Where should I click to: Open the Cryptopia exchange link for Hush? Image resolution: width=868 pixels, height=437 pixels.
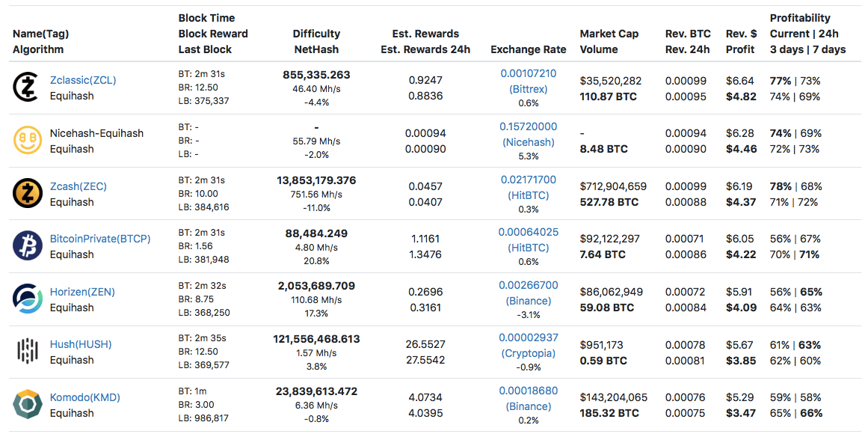(528, 353)
